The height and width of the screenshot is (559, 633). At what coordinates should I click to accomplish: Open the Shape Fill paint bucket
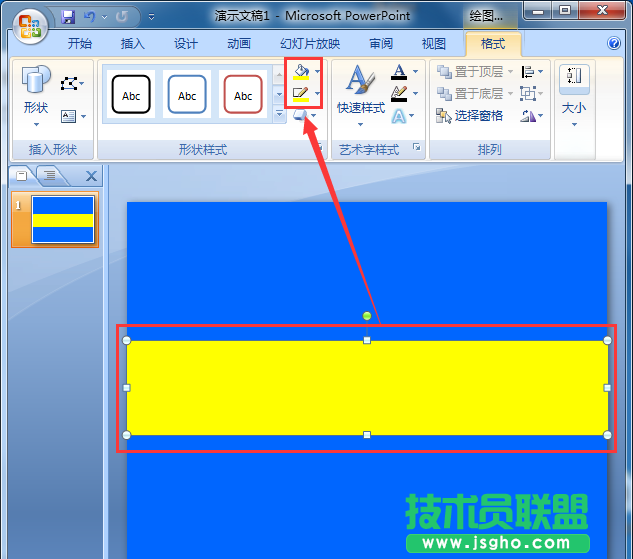click(301, 72)
